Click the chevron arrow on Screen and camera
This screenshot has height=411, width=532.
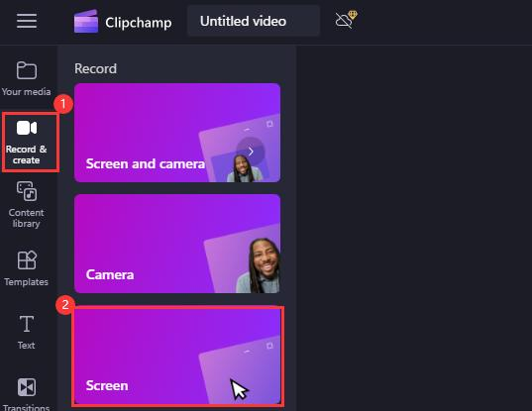click(251, 152)
